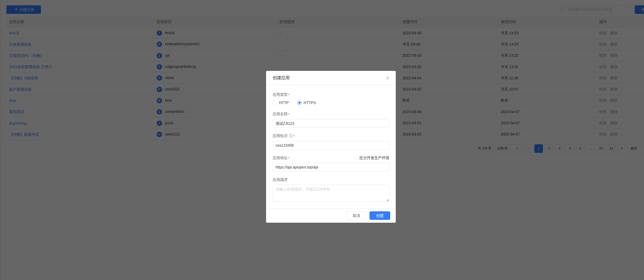Click the X avatar icon for xttest

pos(159,78)
